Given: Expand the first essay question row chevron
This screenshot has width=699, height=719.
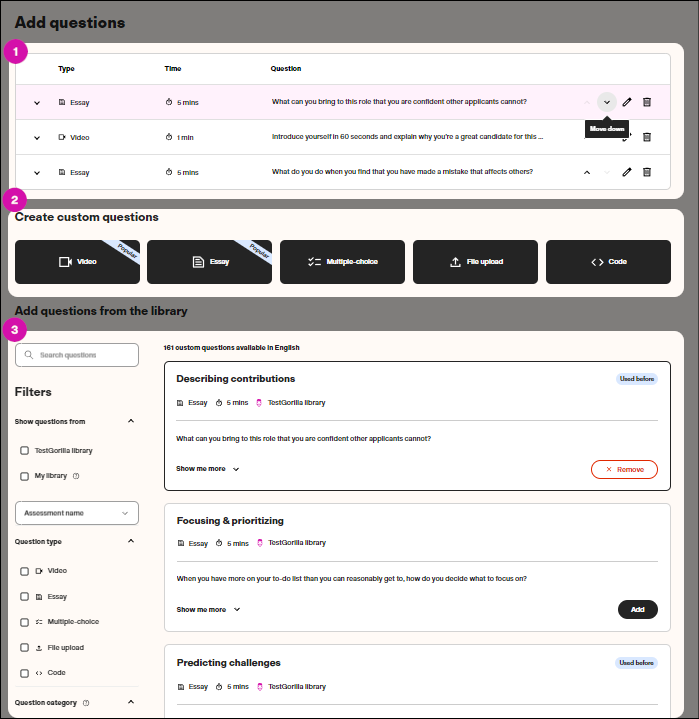Looking at the screenshot, I should click(37, 102).
